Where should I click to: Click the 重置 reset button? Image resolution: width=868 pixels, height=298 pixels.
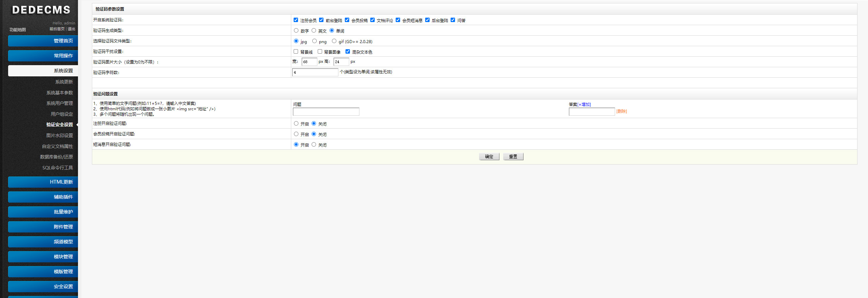[513, 156]
